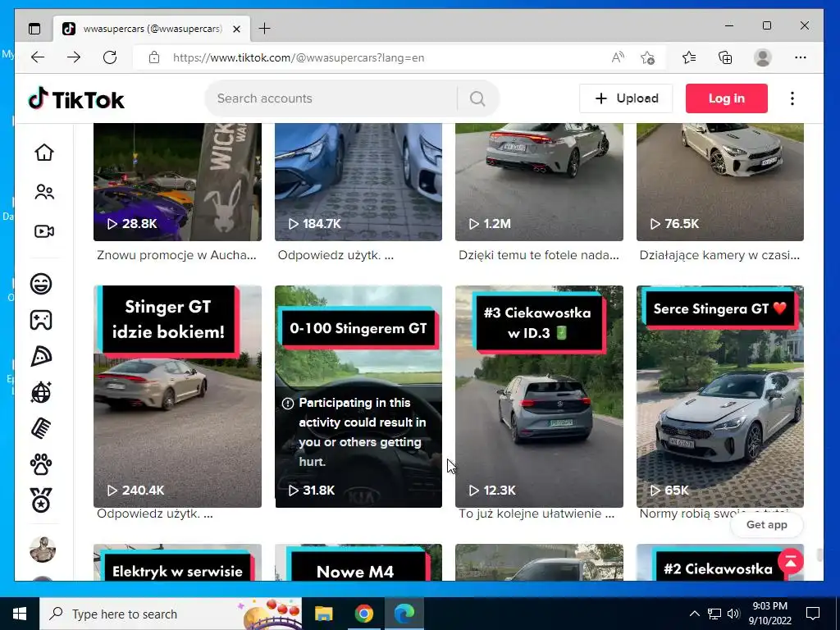Click the red scroll-to-top button

coord(791,561)
